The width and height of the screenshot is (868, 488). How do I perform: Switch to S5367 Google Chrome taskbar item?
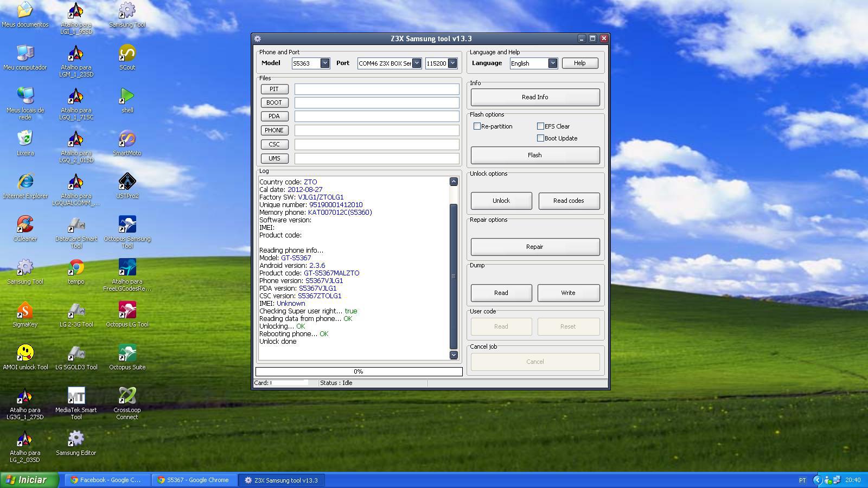194,480
